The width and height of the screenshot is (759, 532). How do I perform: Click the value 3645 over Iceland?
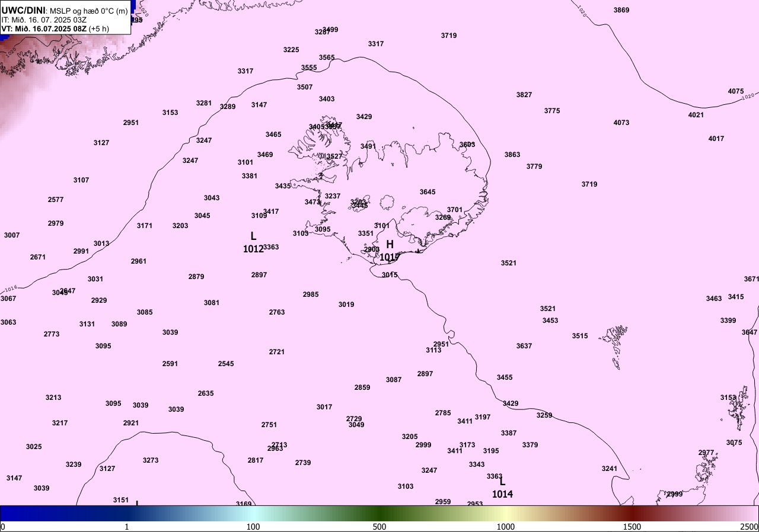tap(428, 192)
